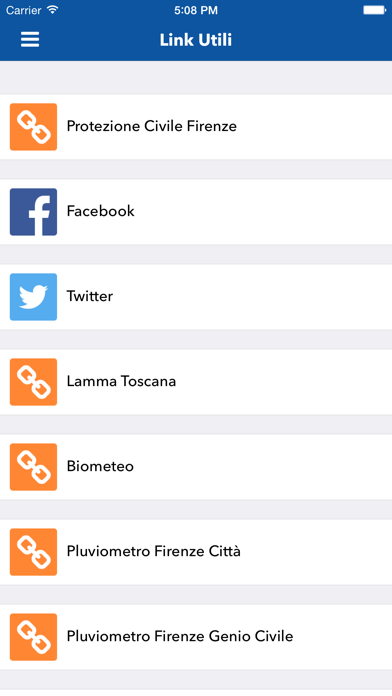This screenshot has width=392, height=696.
Task: Tap the Twitter bird icon
Action: 33,297
